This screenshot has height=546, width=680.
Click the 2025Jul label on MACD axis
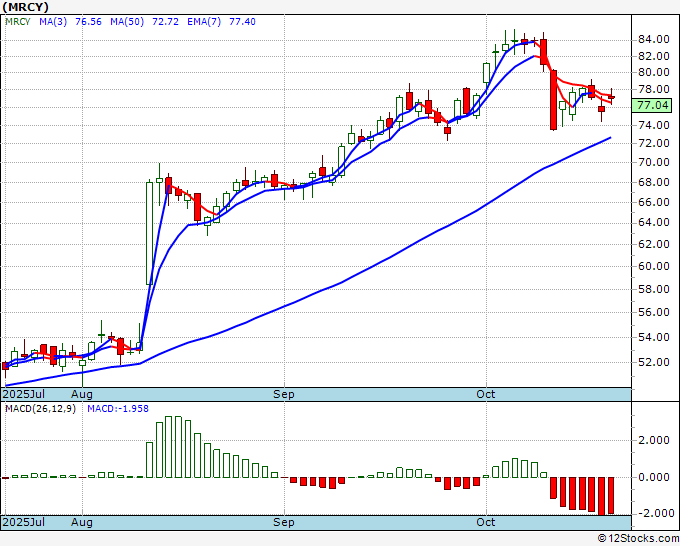click(x=23, y=522)
